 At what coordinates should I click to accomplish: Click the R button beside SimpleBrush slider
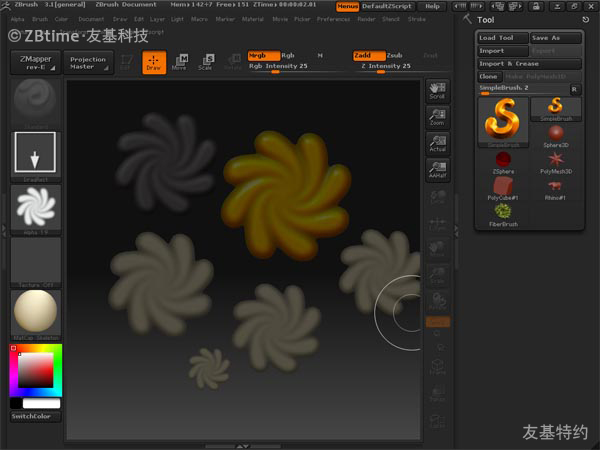pyautogui.click(x=574, y=90)
